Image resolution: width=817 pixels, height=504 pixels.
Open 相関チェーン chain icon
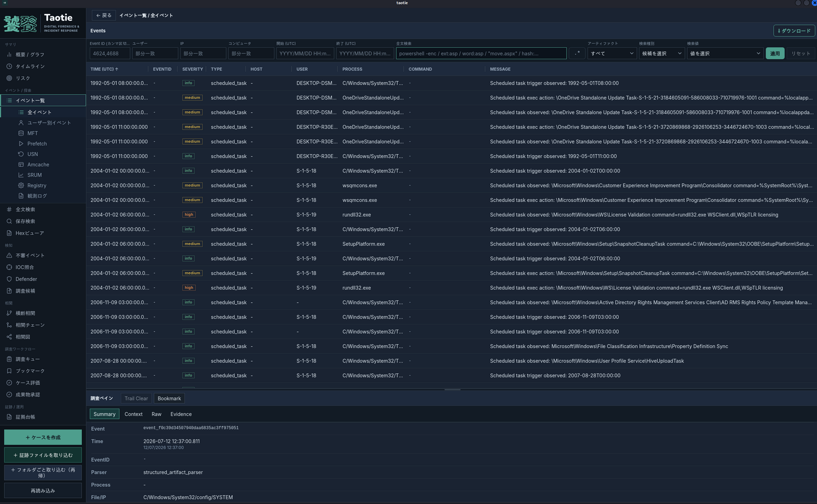[9, 325]
